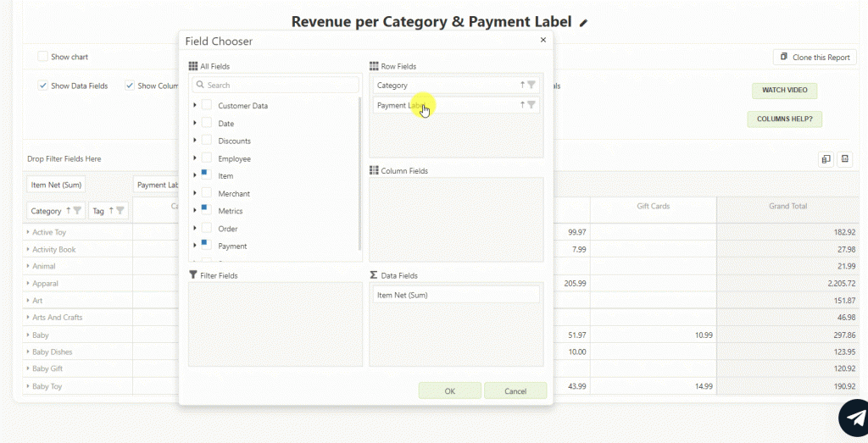Click Grand Total value 2,205.72

click(842, 283)
